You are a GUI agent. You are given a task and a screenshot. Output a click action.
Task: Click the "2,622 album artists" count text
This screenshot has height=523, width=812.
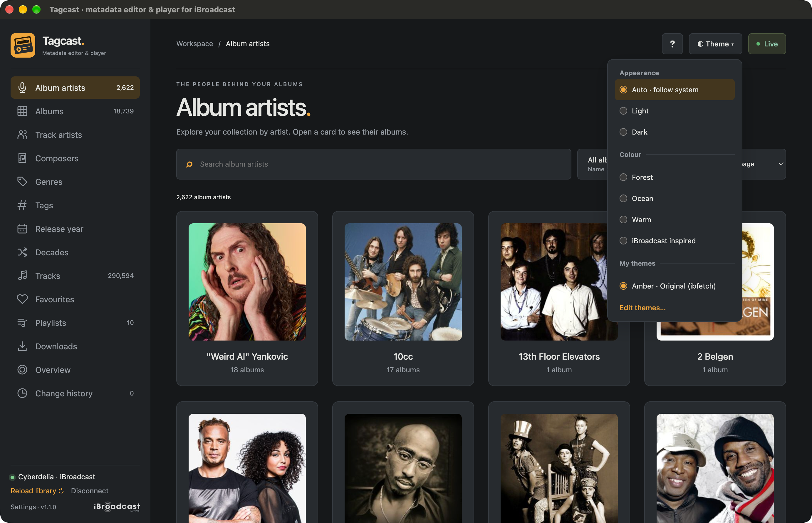[x=203, y=197]
